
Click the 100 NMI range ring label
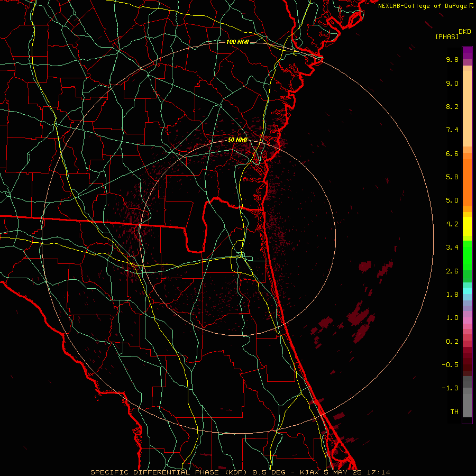[237, 42]
